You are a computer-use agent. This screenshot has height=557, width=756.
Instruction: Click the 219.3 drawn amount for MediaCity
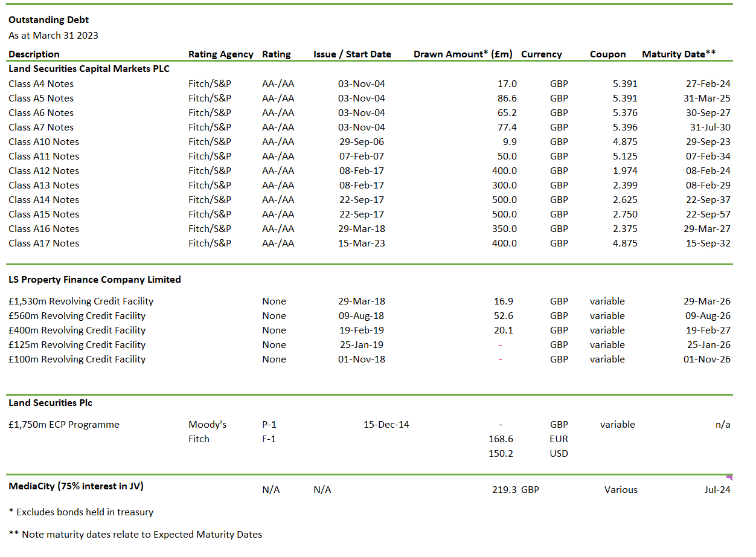pos(504,490)
